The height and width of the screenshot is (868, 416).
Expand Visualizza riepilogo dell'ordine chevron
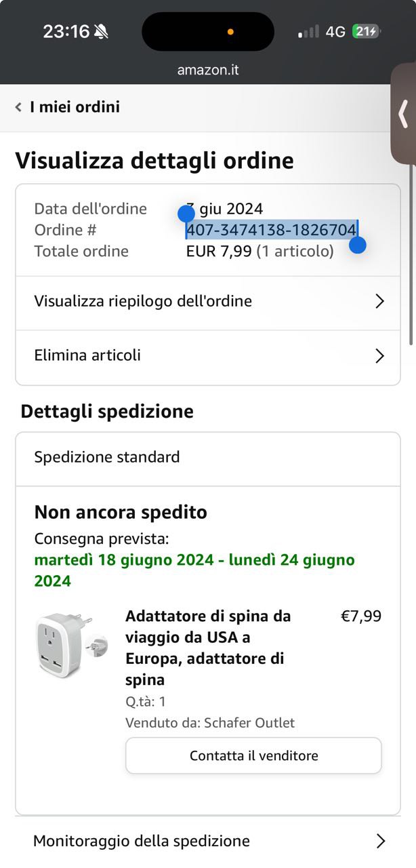tap(379, 302)
